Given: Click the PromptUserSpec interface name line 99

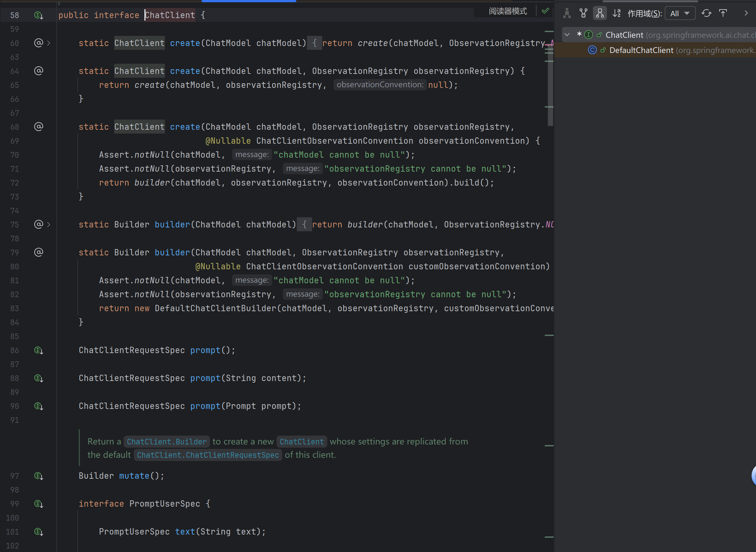Looking at the screenshot, I should click(x=165, y=504).
